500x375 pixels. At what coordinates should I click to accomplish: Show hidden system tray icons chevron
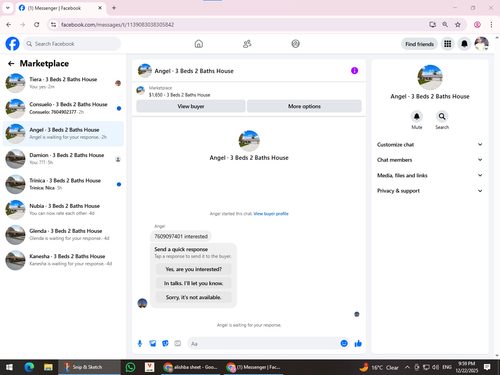click(x=407, y=367)
